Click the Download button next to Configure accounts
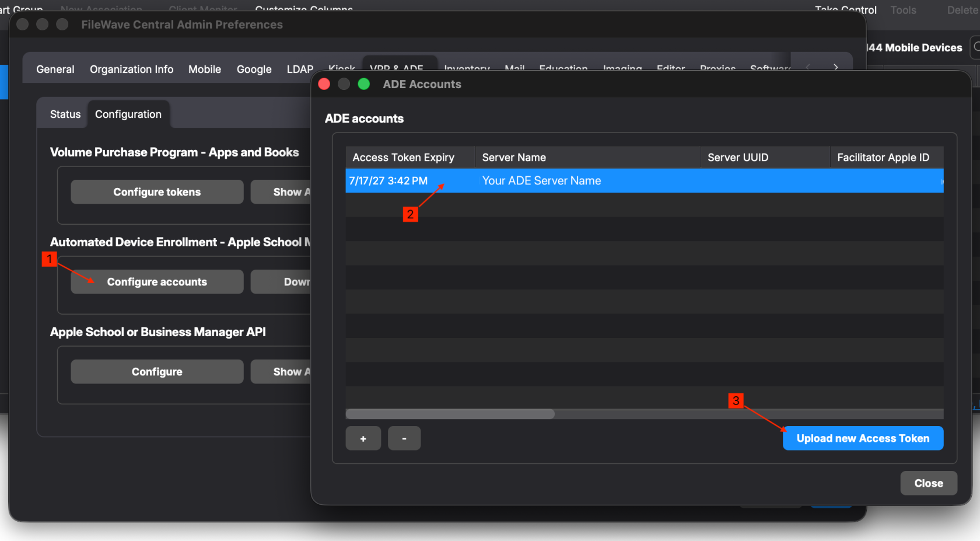 (281, 282)
